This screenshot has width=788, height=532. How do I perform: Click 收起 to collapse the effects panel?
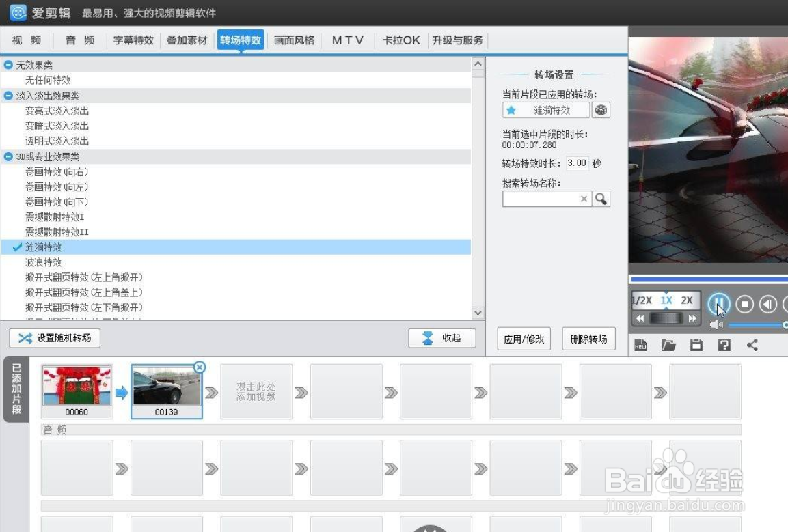click(x=442, y=337)
